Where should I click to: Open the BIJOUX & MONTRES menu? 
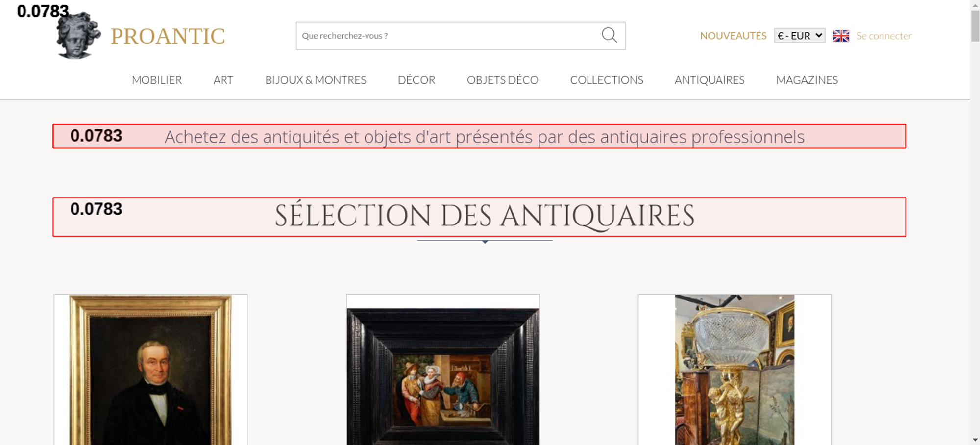tap(316, 80)
